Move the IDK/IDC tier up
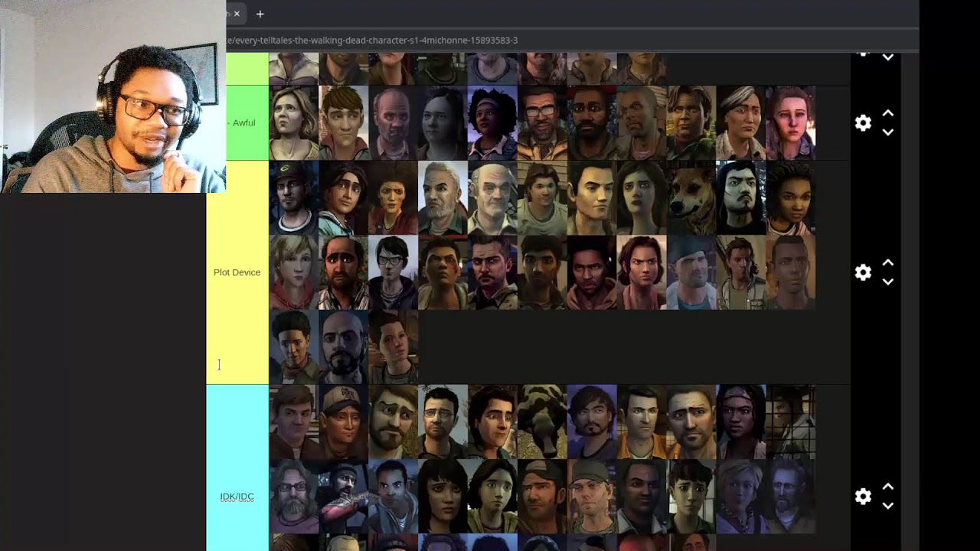980x551 pixels. pyautogui.click(x=888, y=487)
